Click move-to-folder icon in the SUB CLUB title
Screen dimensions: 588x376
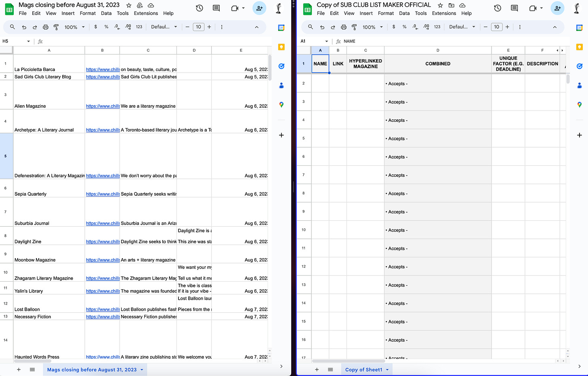click(451, 5)
